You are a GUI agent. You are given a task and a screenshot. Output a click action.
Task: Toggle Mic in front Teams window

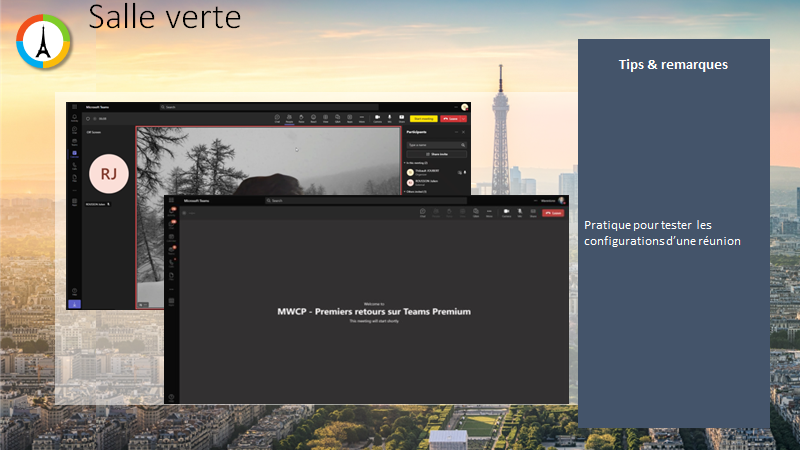[520, 212]
